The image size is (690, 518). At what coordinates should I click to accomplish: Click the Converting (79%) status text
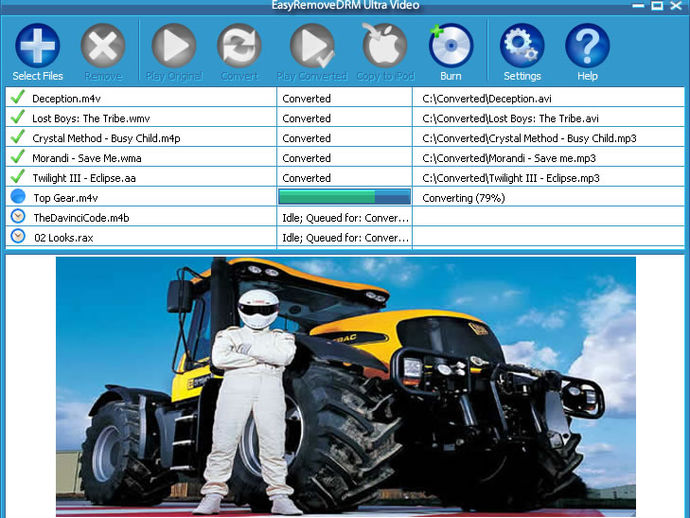point(463,198)
